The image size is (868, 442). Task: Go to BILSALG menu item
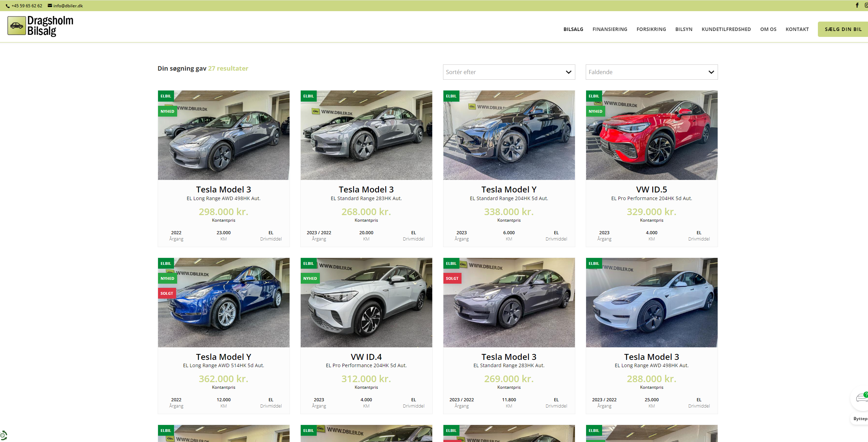pyautogui.click(x=573, y=29)
